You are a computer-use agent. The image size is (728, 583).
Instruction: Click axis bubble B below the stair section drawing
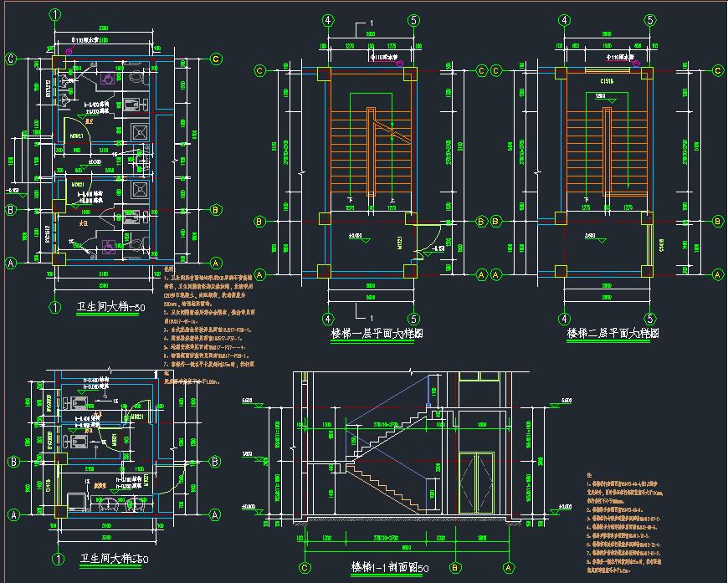click(455, 567)
